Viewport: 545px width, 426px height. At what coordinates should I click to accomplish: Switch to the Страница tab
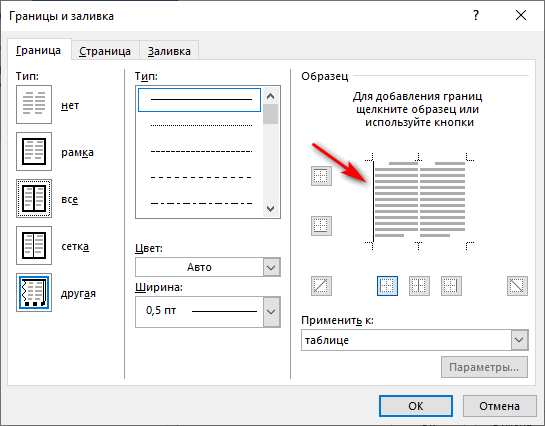click(105, 51)
